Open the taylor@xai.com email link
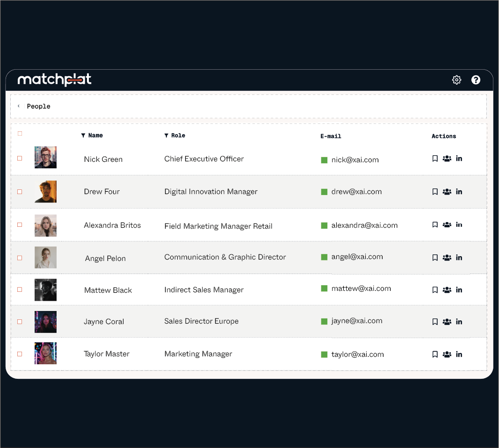Image resolution: width=499 pixels, height=448 pixels. (357, 354)
